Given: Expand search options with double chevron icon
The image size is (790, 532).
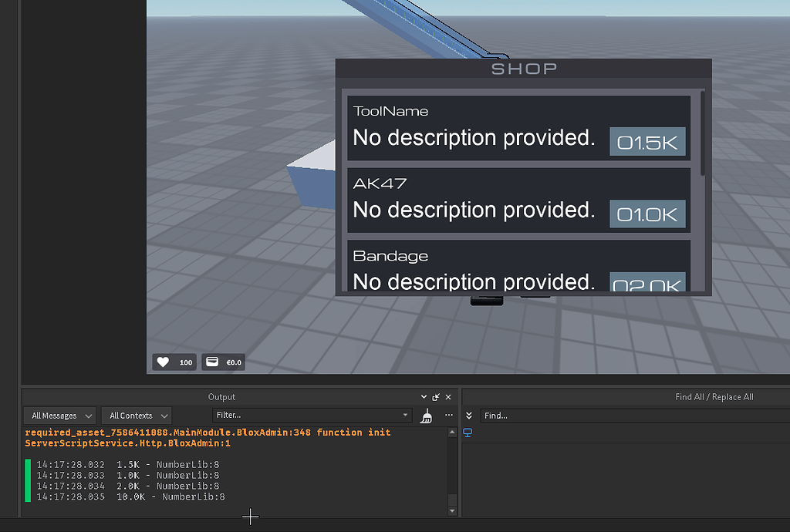Looking at the screenshot, I should (x=469, y=416).
